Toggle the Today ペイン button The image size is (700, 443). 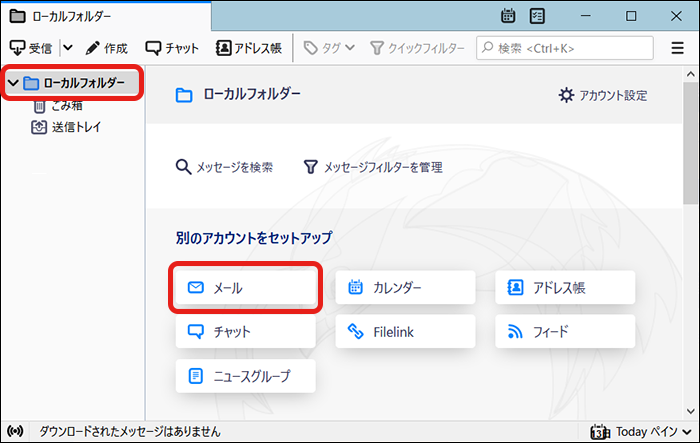pos(641,432)
